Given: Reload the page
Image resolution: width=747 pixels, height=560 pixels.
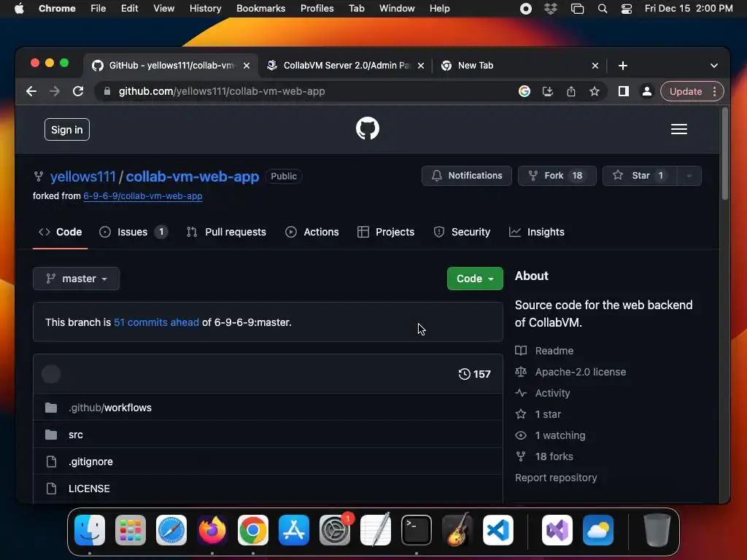Looking at the screenshot, I should (78, 91).
